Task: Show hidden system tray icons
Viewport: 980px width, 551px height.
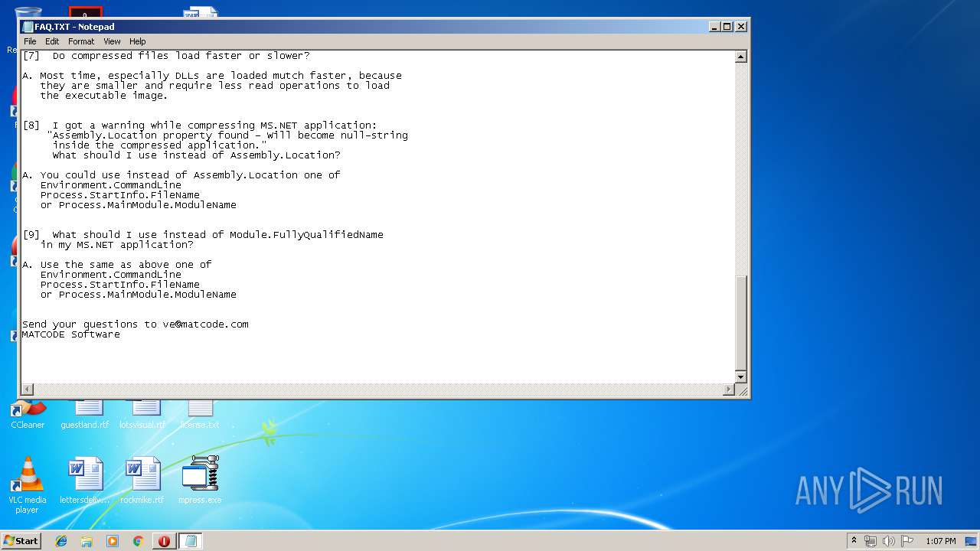Action: pos(854,540)
